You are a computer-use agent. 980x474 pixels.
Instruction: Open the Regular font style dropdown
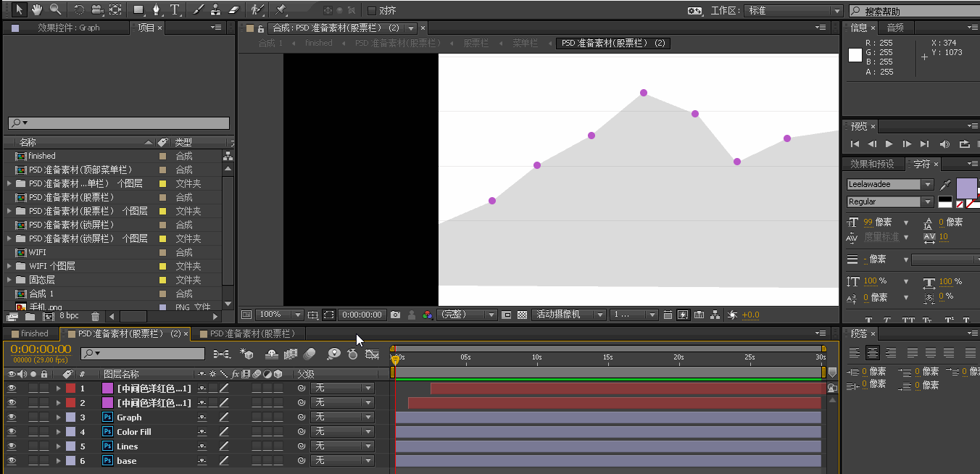point(890,201)
